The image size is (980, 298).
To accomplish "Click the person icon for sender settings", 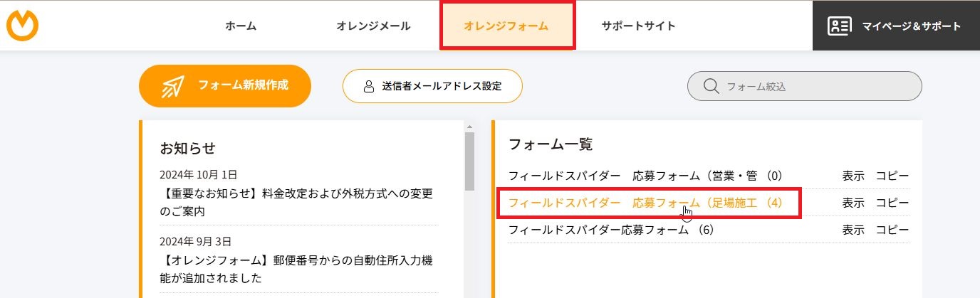I will pyautogui.click(x=369, y=87).
